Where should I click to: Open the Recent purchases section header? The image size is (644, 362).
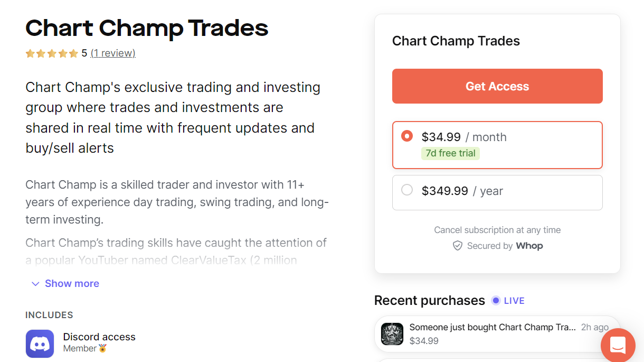[429, 300]
